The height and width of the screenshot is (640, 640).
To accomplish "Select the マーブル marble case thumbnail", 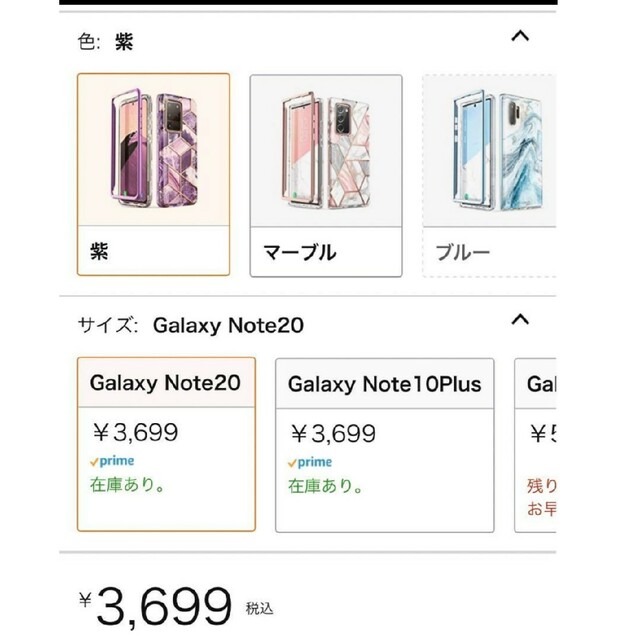I will (326, 151).
